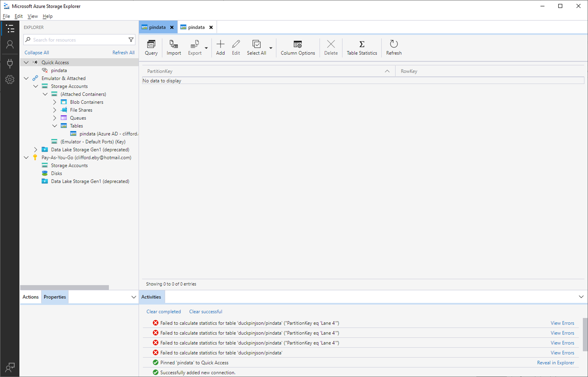Open the Edit entity tool
This screenshot has width=588, height=377.
point(236,48)
